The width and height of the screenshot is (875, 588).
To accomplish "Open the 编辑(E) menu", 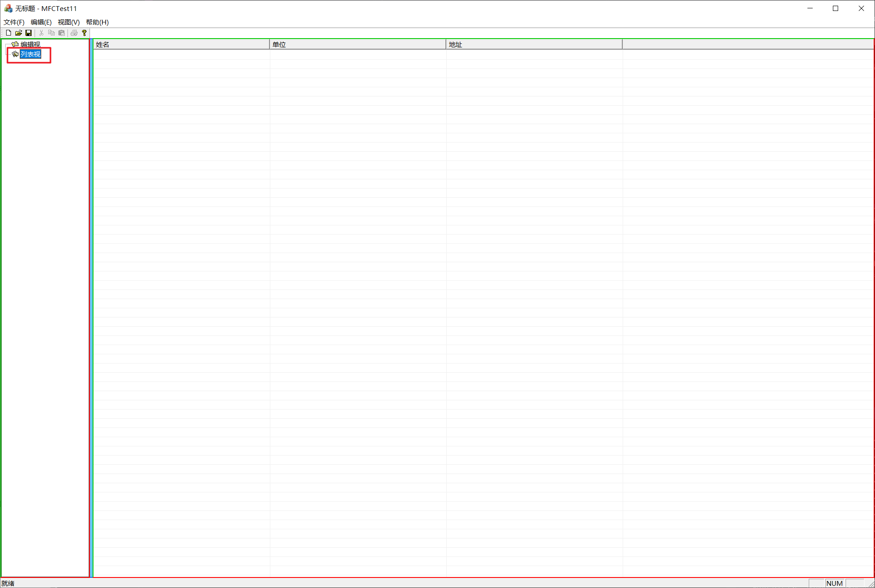I will click(41, 22).
